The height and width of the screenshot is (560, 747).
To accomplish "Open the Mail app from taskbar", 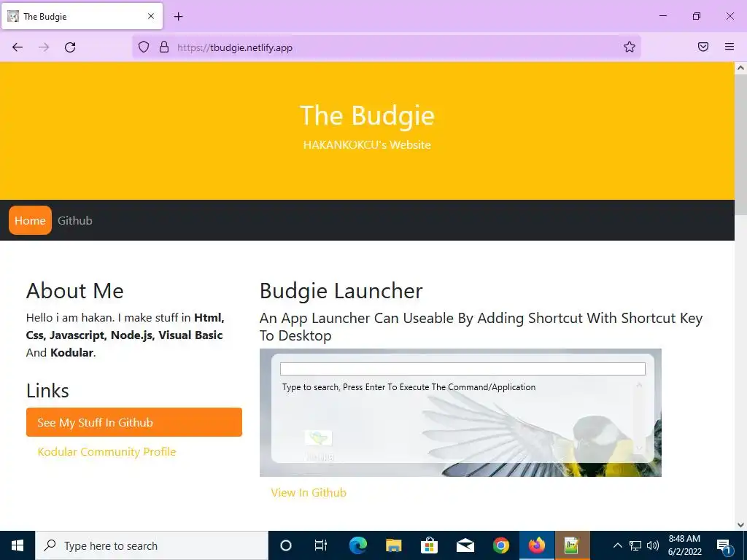I will pyautogui.click(x=465, y=545).
